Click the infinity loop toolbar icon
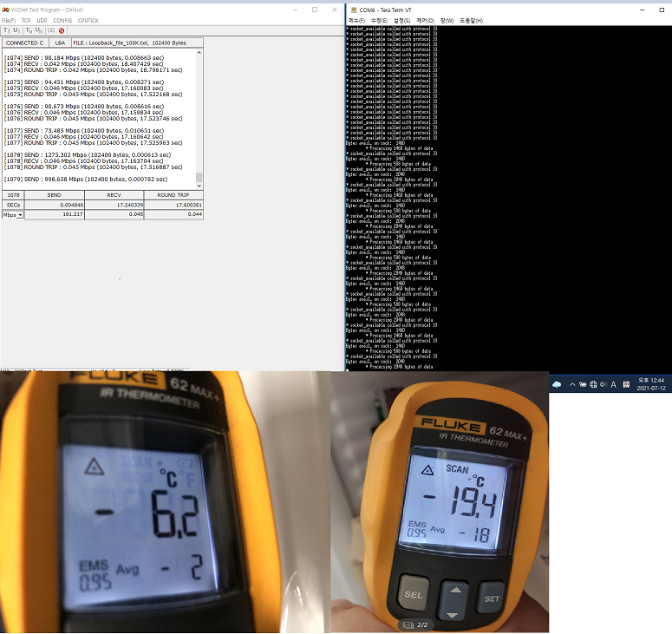 [51, 30]
